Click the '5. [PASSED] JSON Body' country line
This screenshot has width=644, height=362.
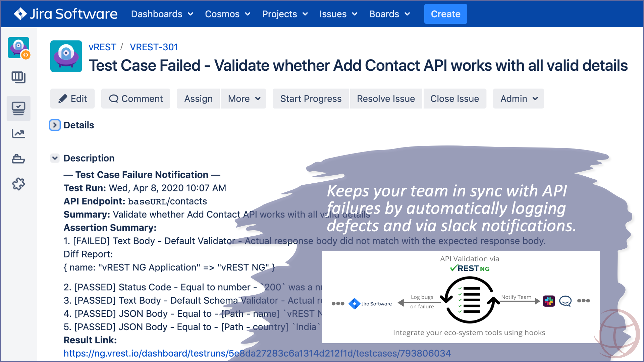tap(192, 327)
